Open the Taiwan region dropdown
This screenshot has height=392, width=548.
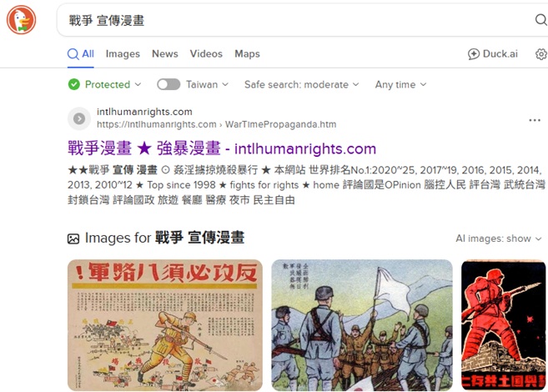pos(207,84)
